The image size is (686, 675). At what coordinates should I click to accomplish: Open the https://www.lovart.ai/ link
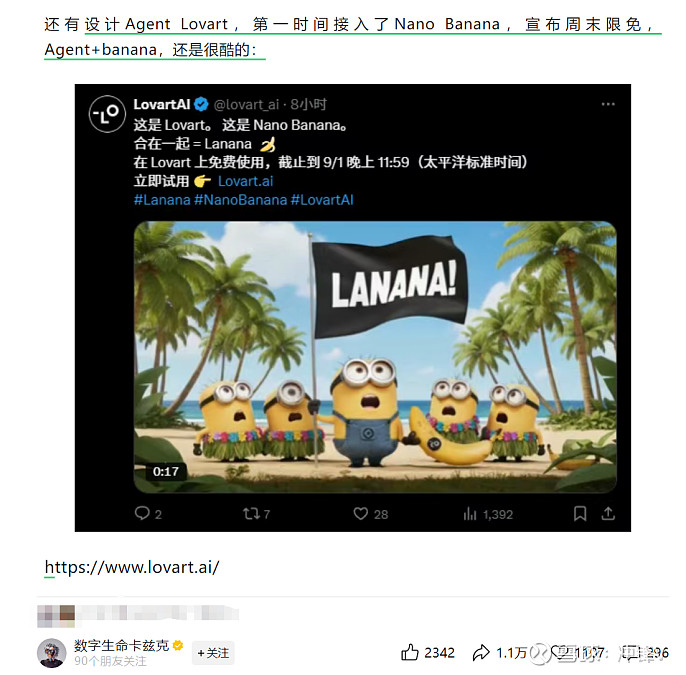point(132,567)
